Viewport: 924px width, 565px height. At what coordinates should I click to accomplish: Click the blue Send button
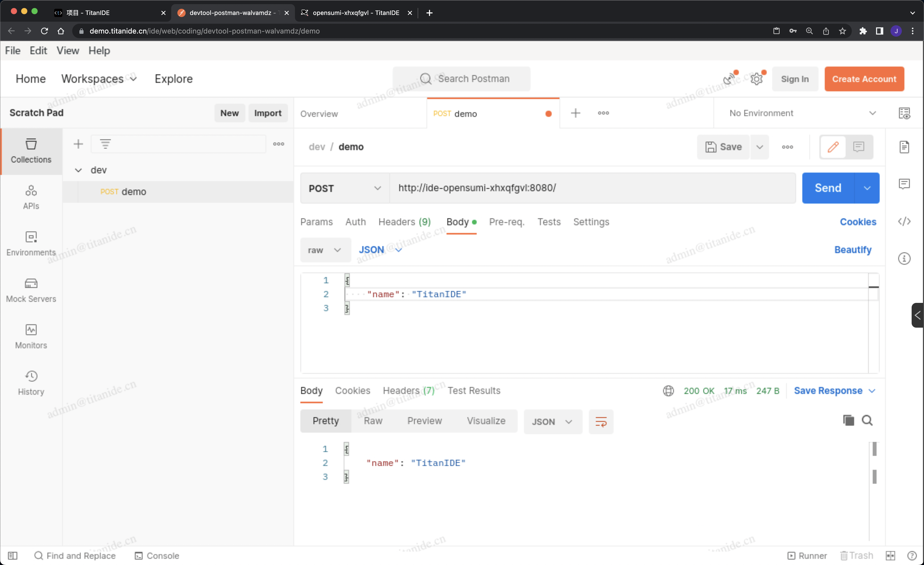click(828, 188)
